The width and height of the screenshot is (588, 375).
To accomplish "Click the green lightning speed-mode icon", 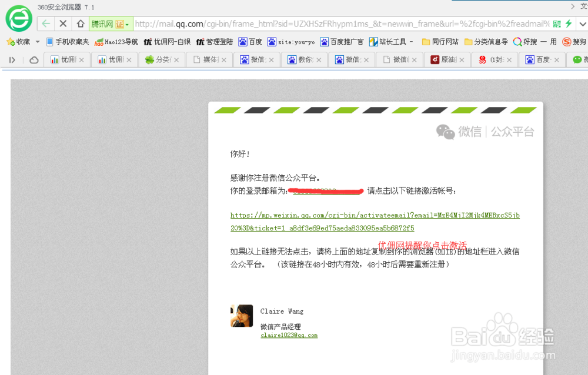I will [569, 24].
